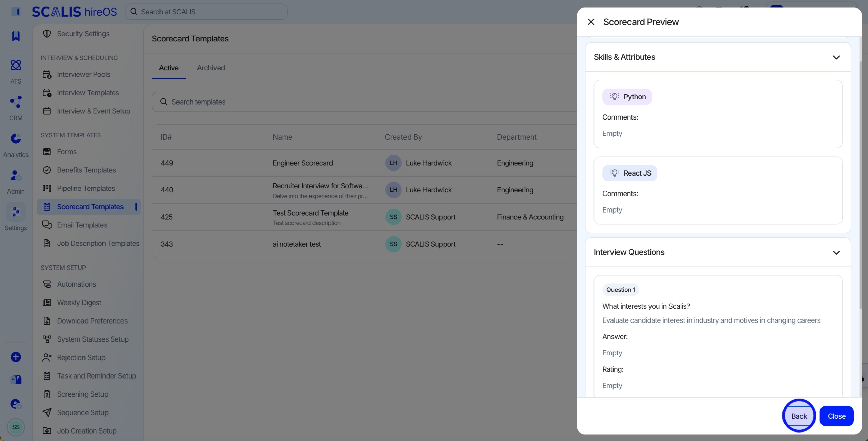The width and height of the screenshot is (868, 441).
Task: Click the Interview & Event Setup calendar icon
Action: 47,111
